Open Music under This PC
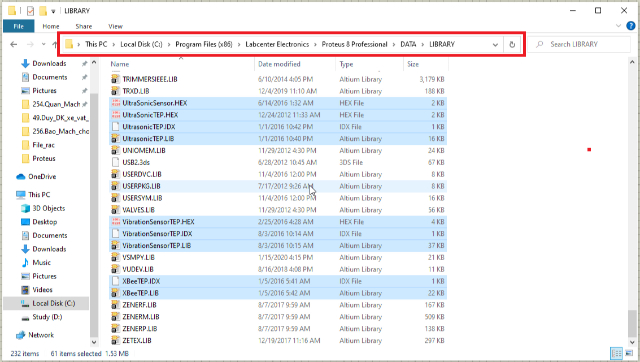640x362 pixels. 41,262
